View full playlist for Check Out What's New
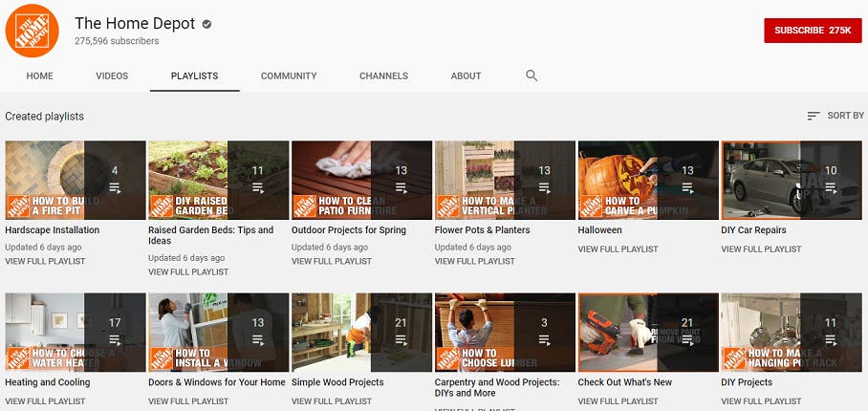The height and width of the screenshot is (411, 868). (618, 401)
